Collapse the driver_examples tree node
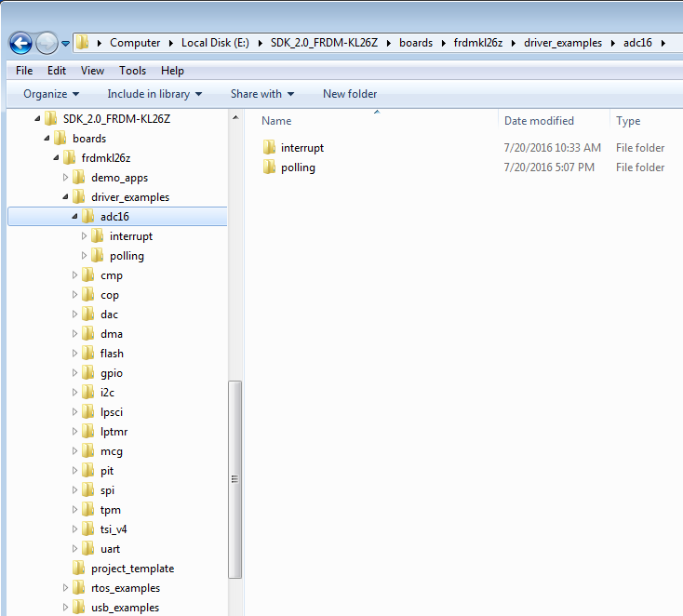 (x=65, y=197)
